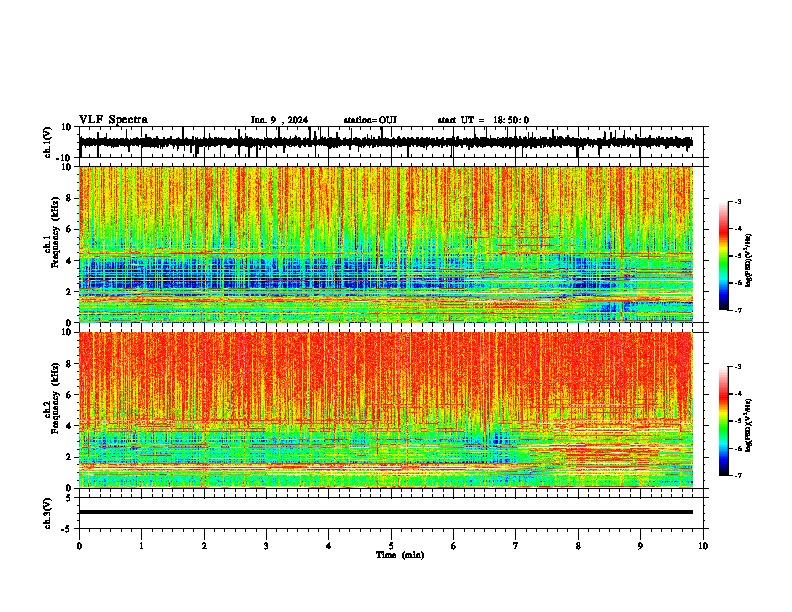Click the "8" frequency tick of ch.1 spectrogram
The width and height of the screenshot is (792, 612).
pyautogui.click(x=70, y=198)
